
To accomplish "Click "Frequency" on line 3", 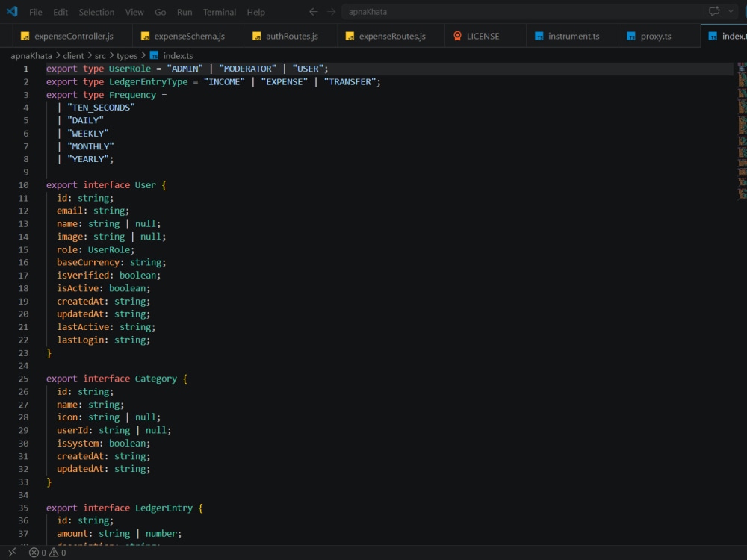I will click(x=132, y=95).
